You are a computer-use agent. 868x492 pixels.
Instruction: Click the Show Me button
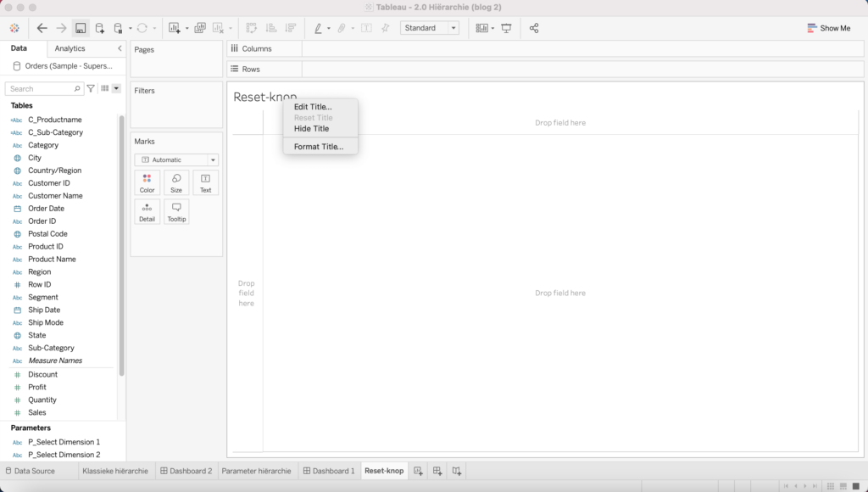tap(827, 28)
